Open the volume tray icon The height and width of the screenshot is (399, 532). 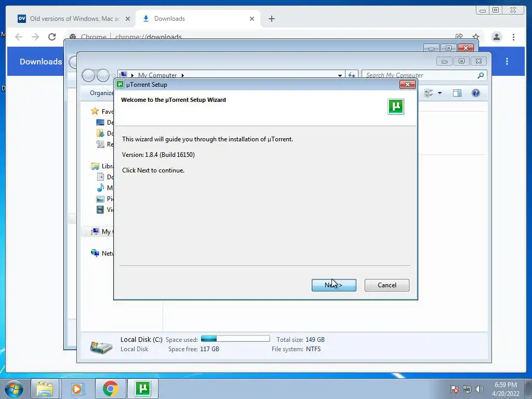(x=479, y=389)
